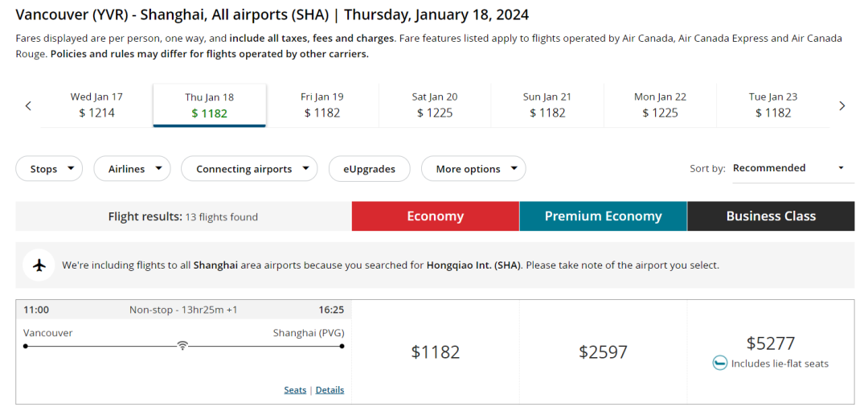The image size is (868, 411).
Task: Select the Fri Jan 19 date tab
Action: 322,105
